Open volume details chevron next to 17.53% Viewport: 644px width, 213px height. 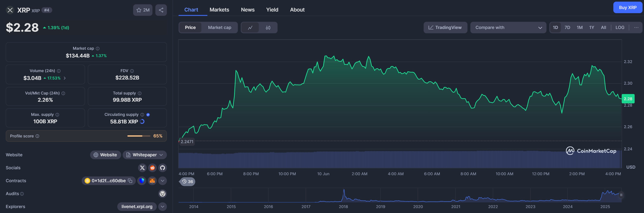(65, 78)
